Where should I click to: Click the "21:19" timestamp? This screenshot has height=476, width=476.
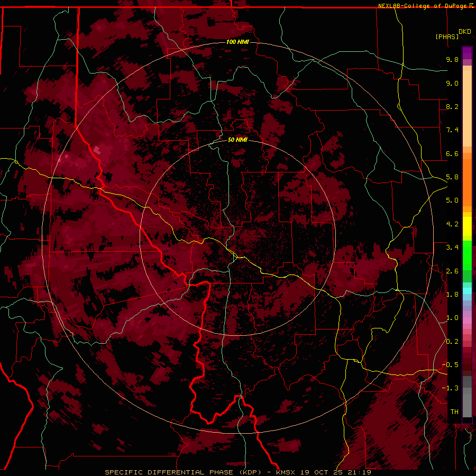tap(359, 472)
